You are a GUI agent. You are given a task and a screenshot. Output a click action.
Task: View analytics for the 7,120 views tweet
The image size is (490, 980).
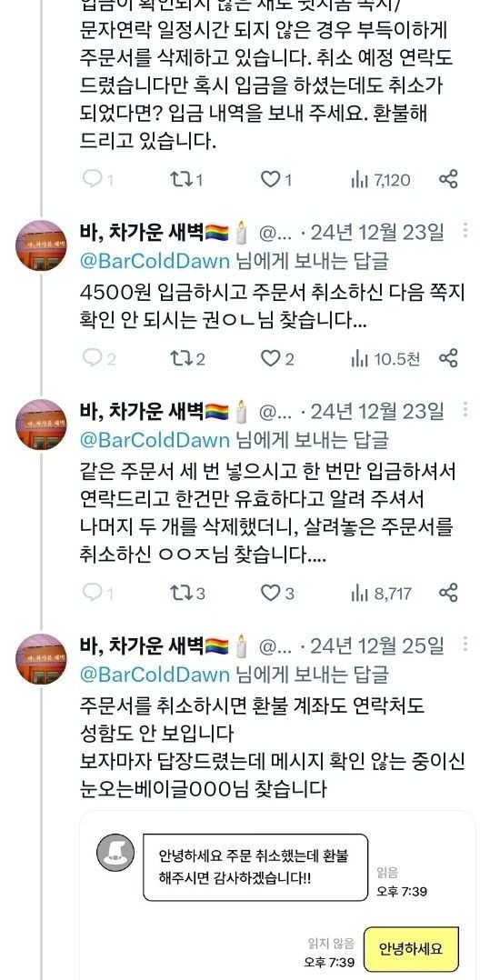(381, 180)
